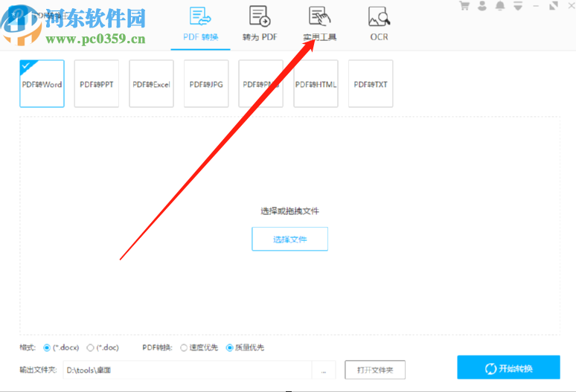Open the user account icon

tap(482, 6)
